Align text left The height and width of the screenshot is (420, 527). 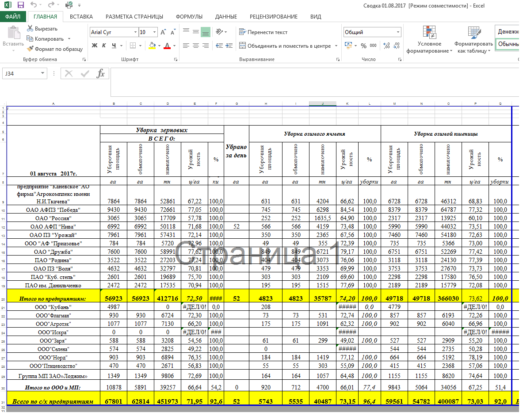[x=186, y=46]
